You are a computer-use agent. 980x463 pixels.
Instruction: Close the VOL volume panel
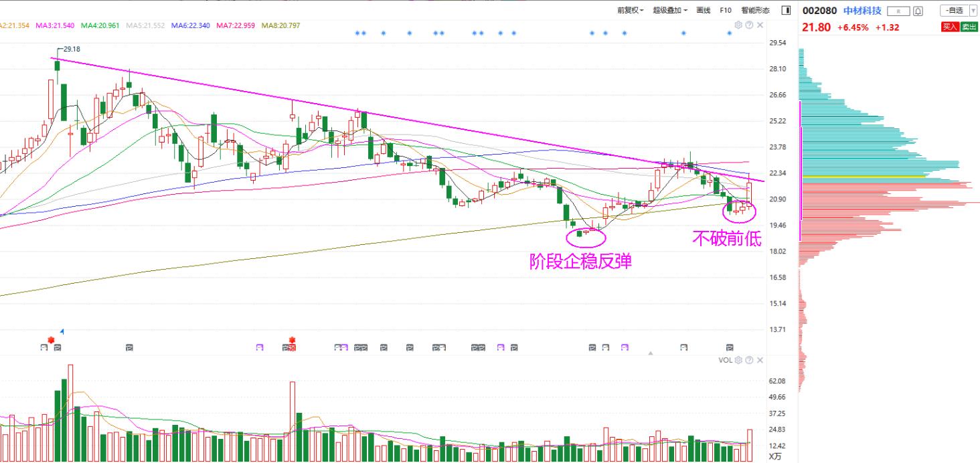point(760,360)
